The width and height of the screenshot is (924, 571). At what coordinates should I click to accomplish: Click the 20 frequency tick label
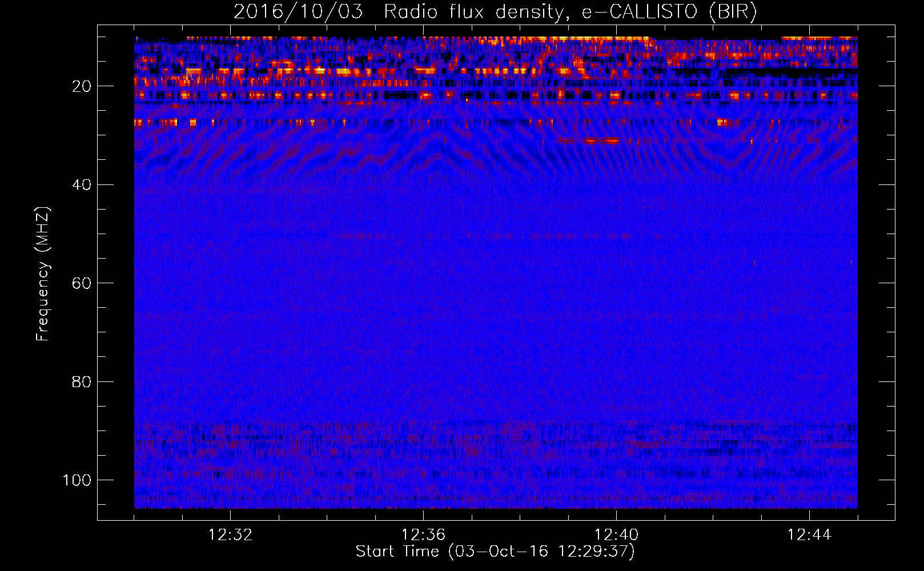click(82, 86)
